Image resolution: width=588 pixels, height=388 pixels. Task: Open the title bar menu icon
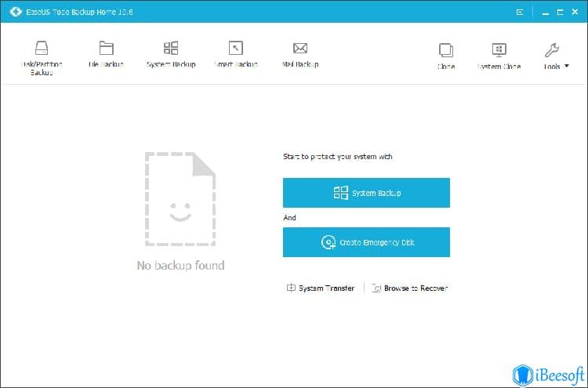click(520, 13)
